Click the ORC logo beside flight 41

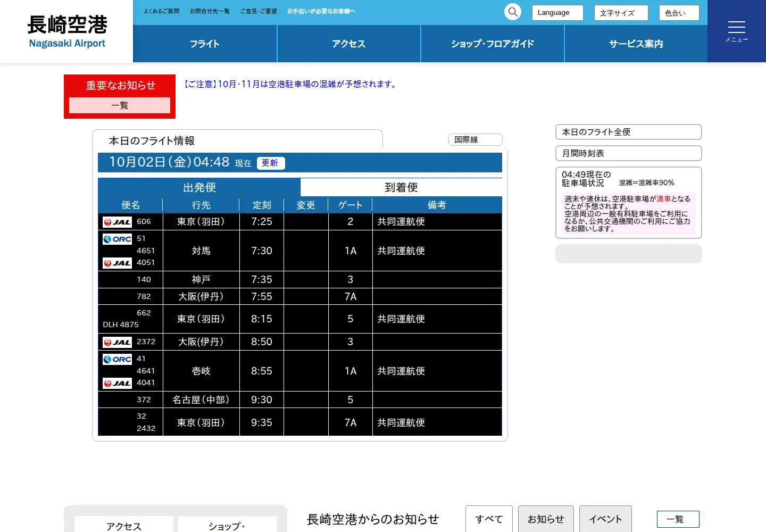117,359
